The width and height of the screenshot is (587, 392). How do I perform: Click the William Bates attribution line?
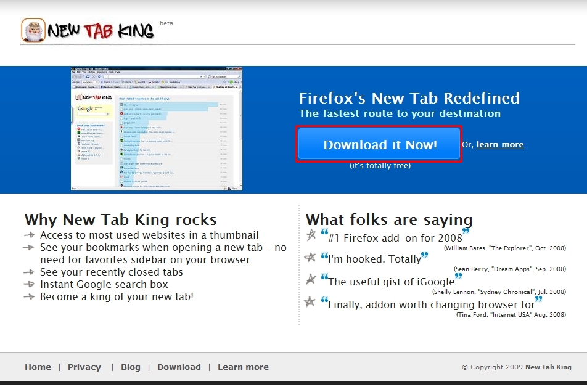(x=505, y=248)
